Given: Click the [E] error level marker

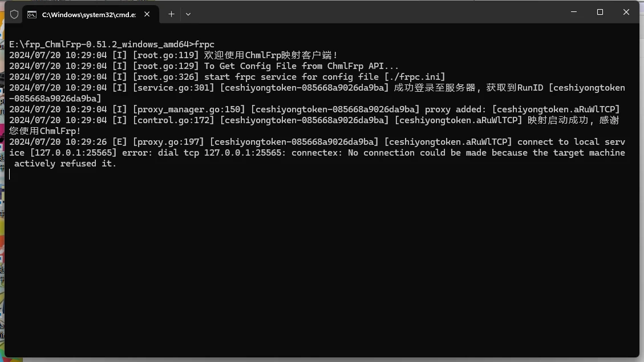Looking at the screenshot, I should coord(119,142).
